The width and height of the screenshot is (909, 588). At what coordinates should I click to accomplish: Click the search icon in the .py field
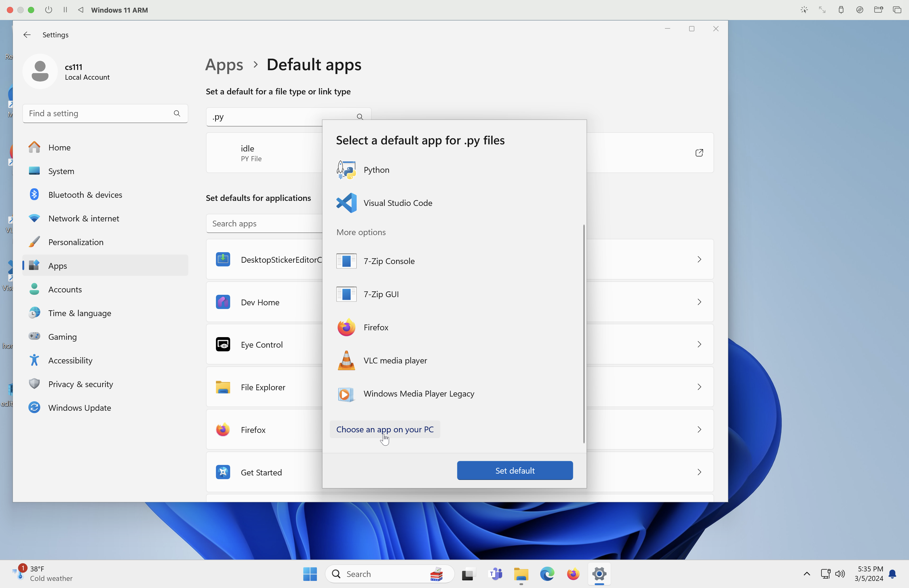360,116
